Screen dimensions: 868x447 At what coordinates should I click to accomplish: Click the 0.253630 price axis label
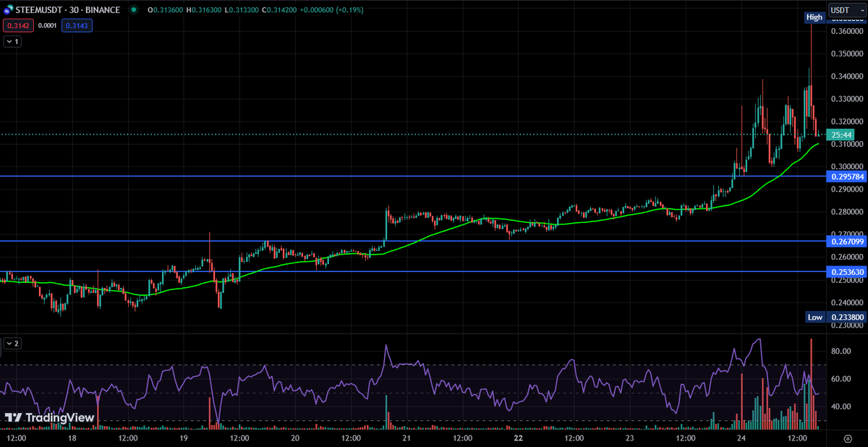(846, 272)
